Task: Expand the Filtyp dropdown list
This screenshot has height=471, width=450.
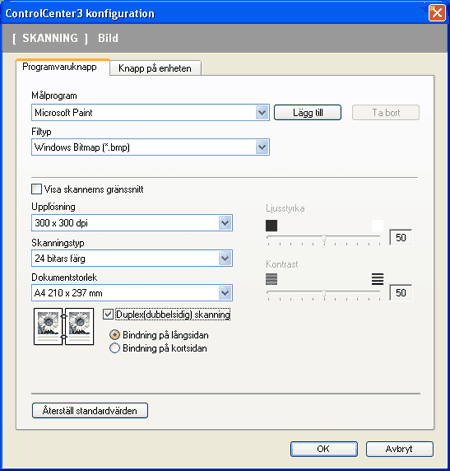Action: [262, 147]
